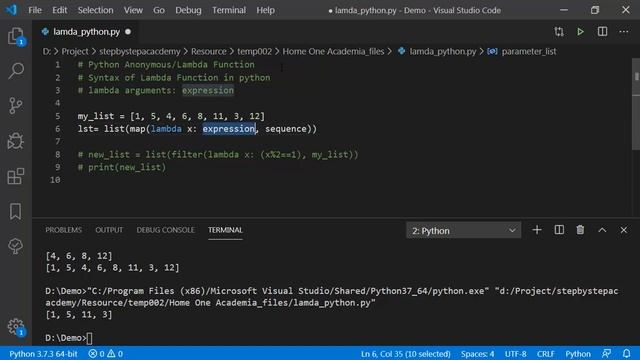Expand the 'Resource' breadcrumb folder
This screenshot has height=360, width=640.
(x=209, y=51)
